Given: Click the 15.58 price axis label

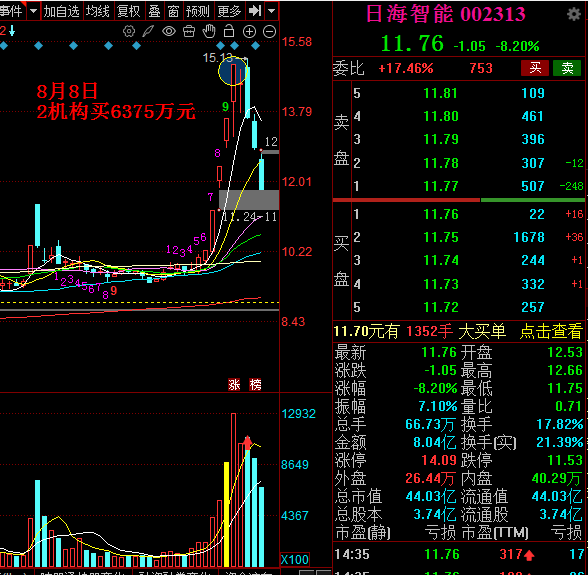Looking at the screenshot, I should tap(297, 42).
